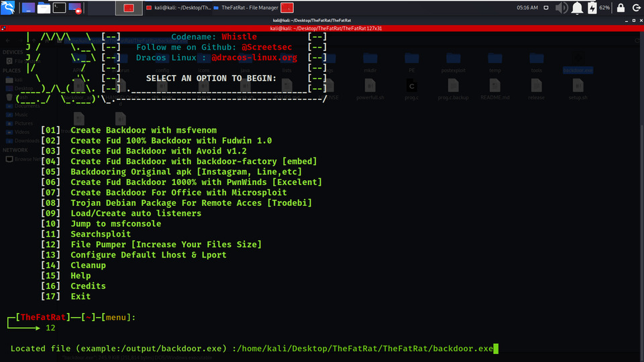Click option 02 Fudwin 1.0 backdoor line
The width and height of the screenshot is (644, 362).
pos(156,140)
